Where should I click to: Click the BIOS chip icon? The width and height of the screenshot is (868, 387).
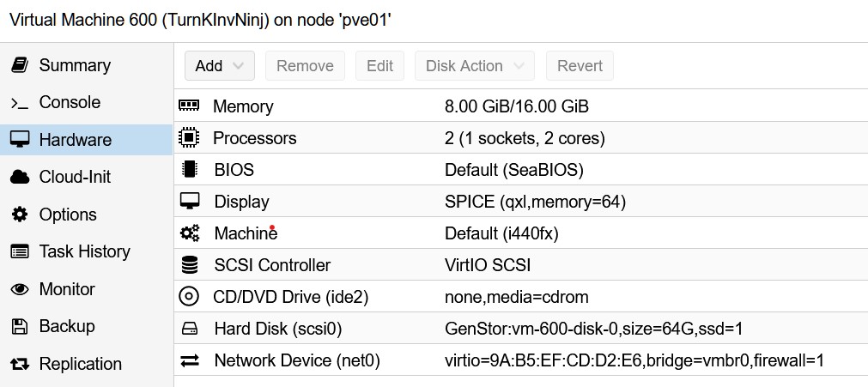[x=189, y=169]
